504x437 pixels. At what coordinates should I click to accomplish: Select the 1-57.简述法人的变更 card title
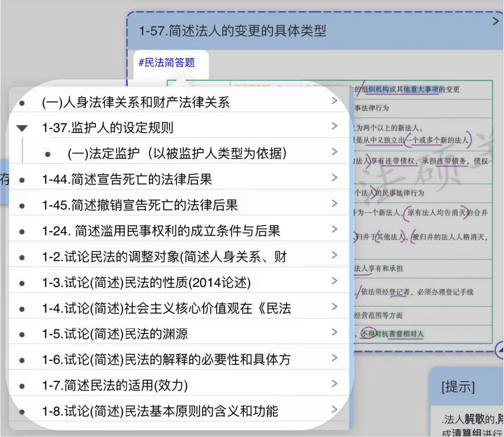[x=233, y=31]
